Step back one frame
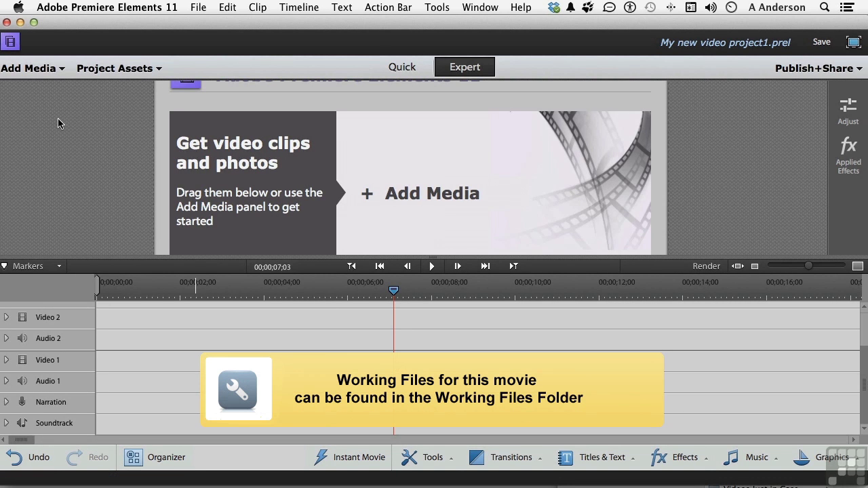This screenshot has width=868, height=488. click(407, 266)
